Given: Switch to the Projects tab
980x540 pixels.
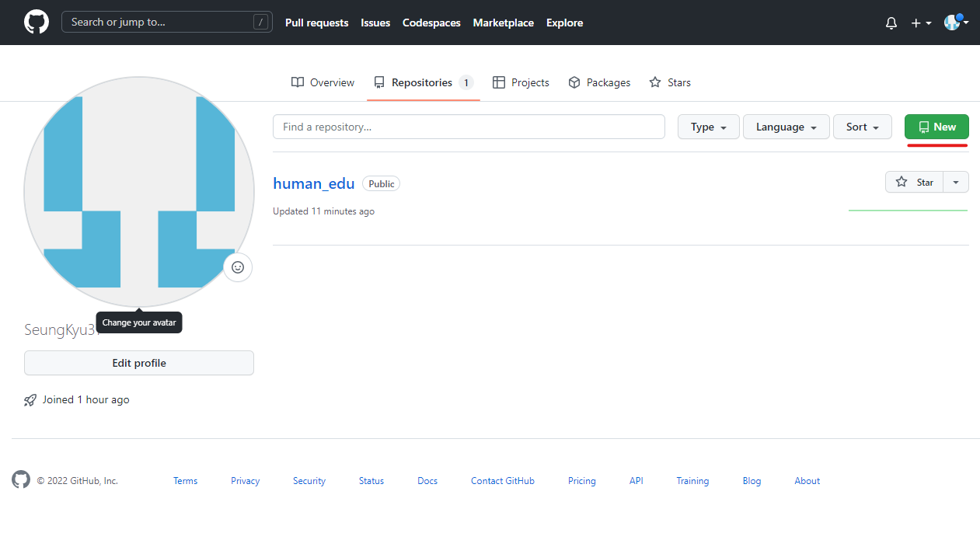Looking at the screenshot, I should (521, 82).
